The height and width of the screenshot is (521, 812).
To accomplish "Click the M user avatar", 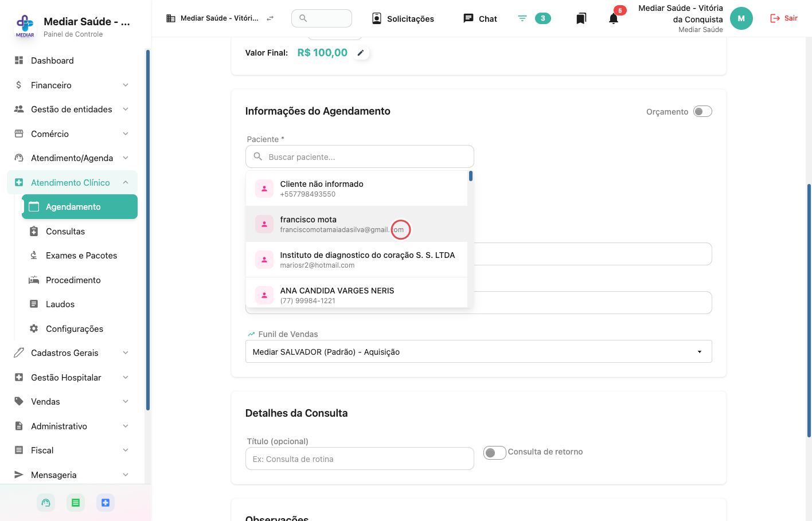I will pyautogui.click(x=741, y=18).
